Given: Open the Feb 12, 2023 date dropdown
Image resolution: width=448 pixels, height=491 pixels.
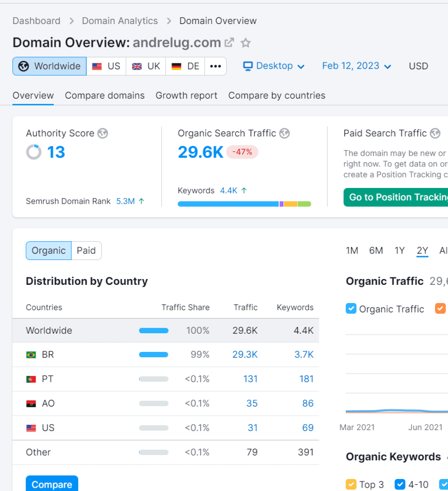Looking at the screenshot, I should click(356, 66).
